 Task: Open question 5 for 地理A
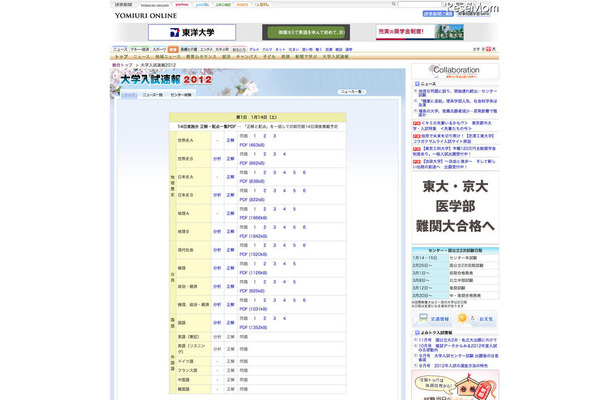(x=294, y=209)
